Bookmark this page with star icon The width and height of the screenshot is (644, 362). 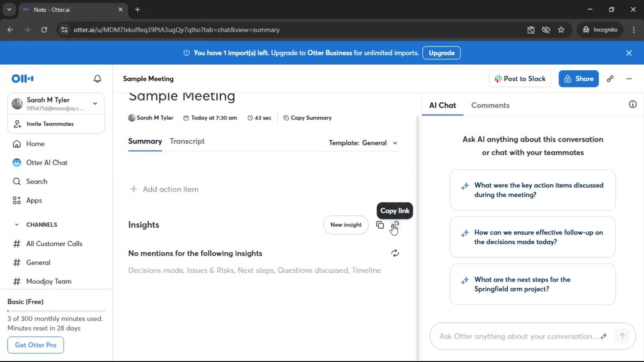[561, 30]
